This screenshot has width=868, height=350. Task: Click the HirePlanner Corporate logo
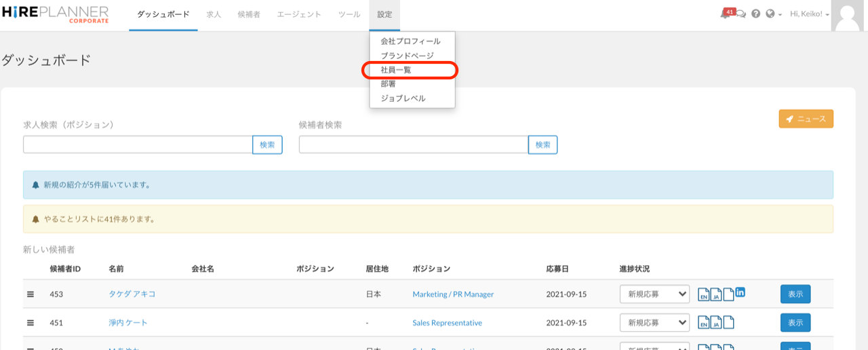pos(56,14)
